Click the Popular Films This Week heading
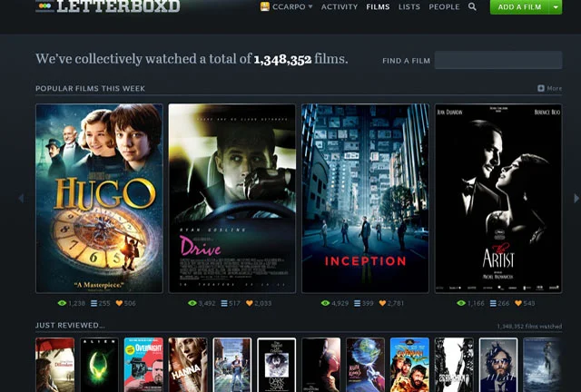Viewport: 581px width, 392px height. pos(90,89)
